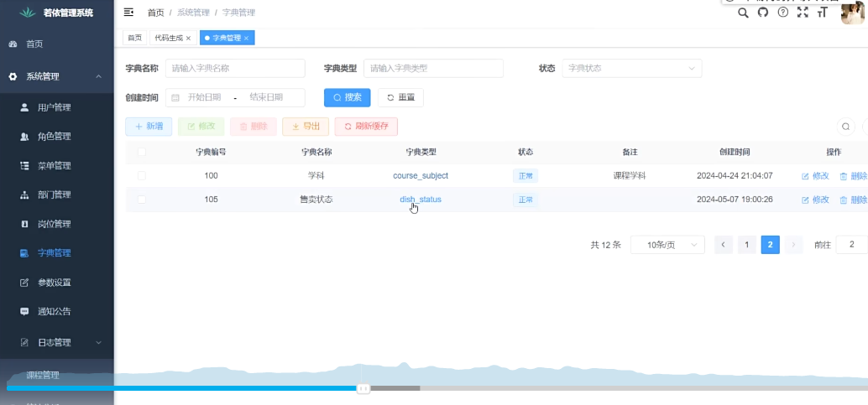Toggle the search-area magnifier circle icon

pyautogui.click(x=845, y=127)
